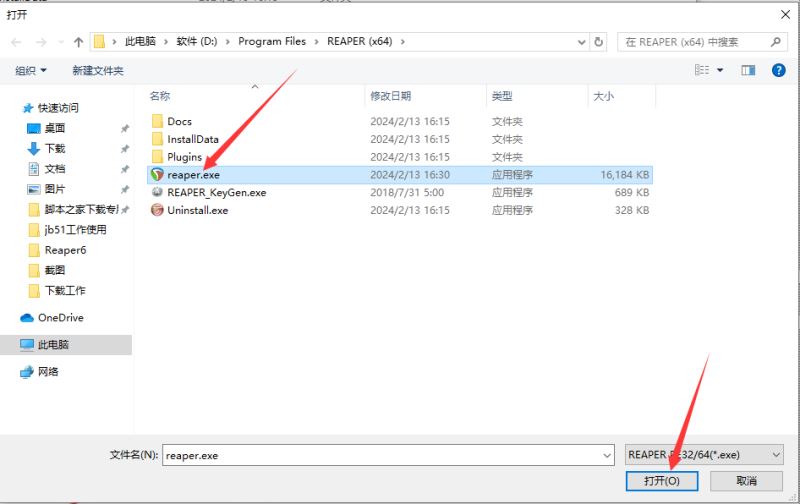Viewport: 800px width, 504px height.
Task: Click pin icon next to 桌面
Action: [x=124, y=129]
